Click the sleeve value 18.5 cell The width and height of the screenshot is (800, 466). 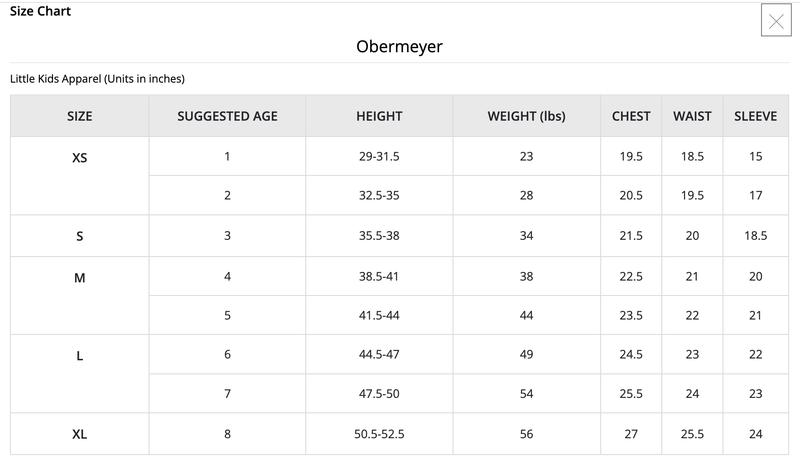coord(755,235)
